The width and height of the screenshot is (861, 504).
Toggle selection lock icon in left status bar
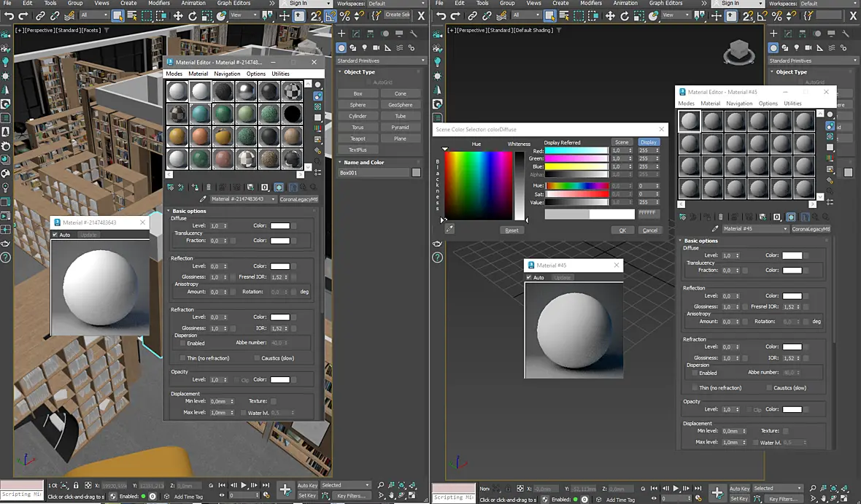pyautogui.click(x=76, y=485)
